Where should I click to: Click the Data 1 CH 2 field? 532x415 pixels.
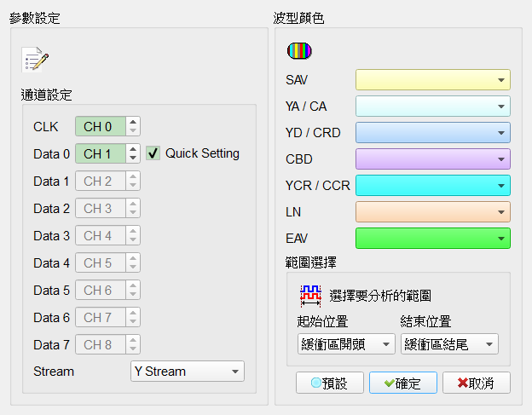(x=101, y=181)
